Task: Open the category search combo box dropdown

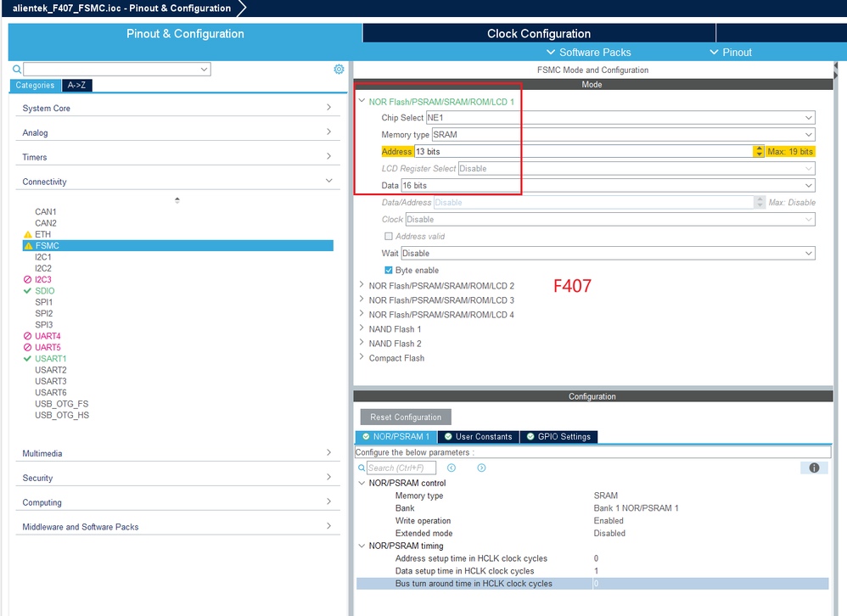Action: tap(205, 69)
